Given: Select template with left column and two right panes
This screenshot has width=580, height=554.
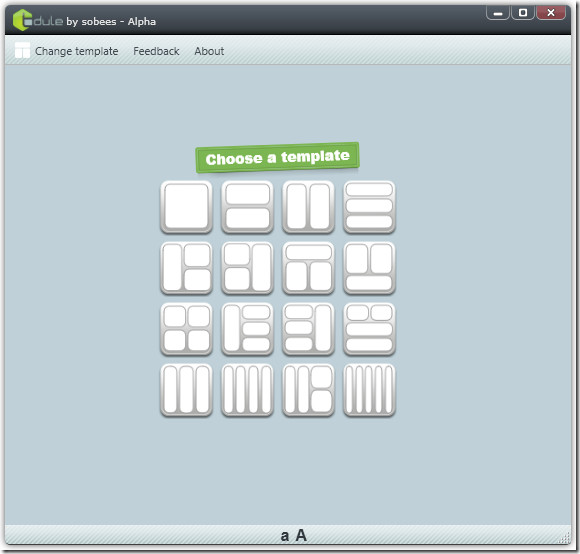Looking at the screenshot, I should click(x=186, y=267).
